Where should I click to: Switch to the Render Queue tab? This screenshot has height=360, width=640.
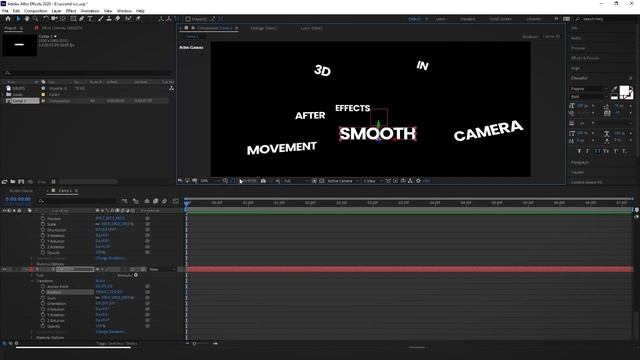21,191
